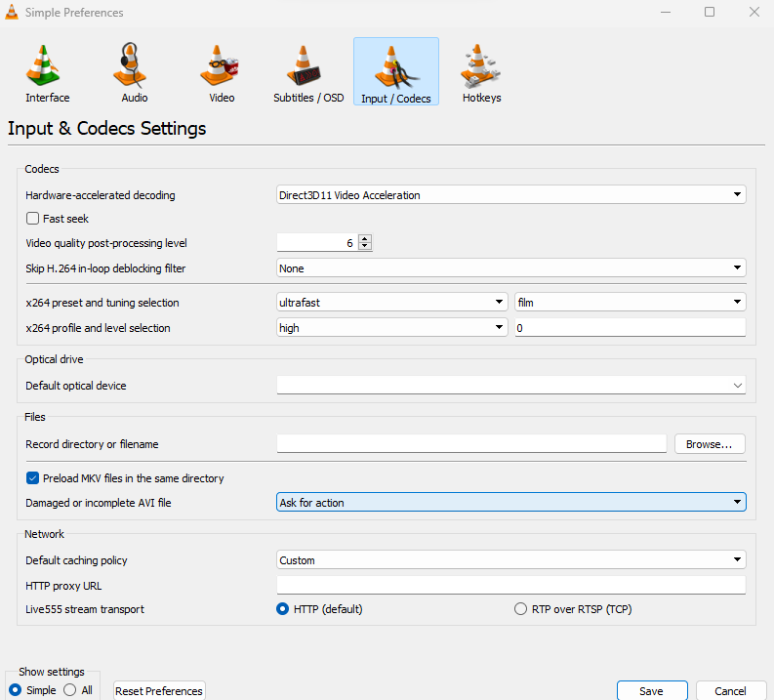Minimize the Simple Preferences window
This screenshot has width=774, height=700.
[x=666, y=12]
